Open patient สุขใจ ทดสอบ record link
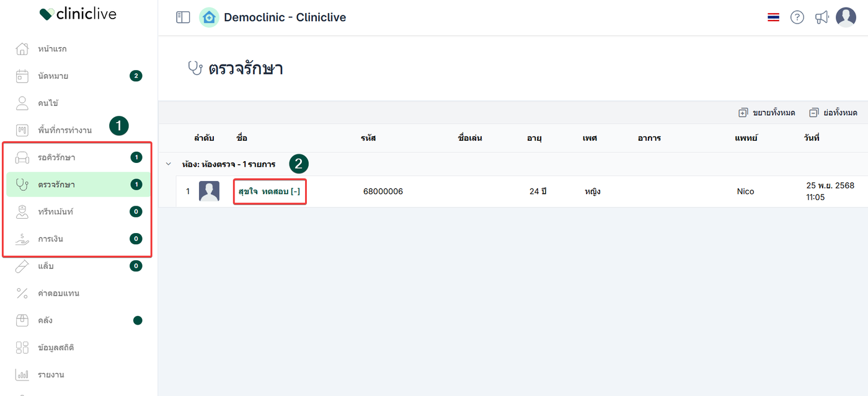868x396 pixels. click(269, 191)
